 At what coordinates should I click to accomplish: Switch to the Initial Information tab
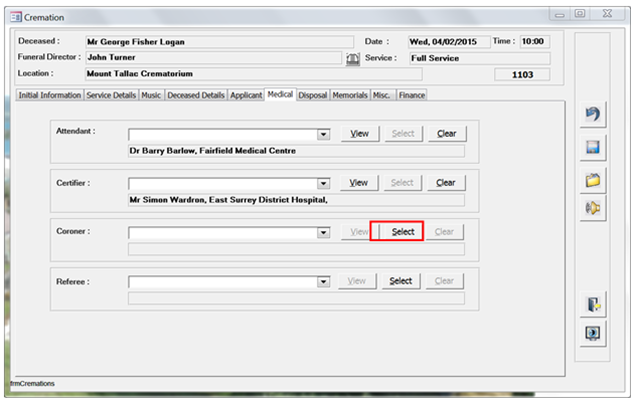point(50,95)
